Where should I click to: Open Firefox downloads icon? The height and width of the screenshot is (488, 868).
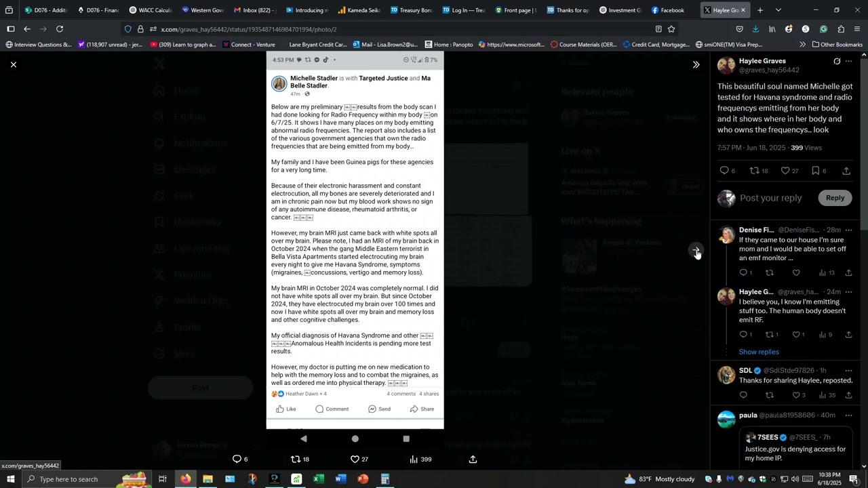click(755, 29)
